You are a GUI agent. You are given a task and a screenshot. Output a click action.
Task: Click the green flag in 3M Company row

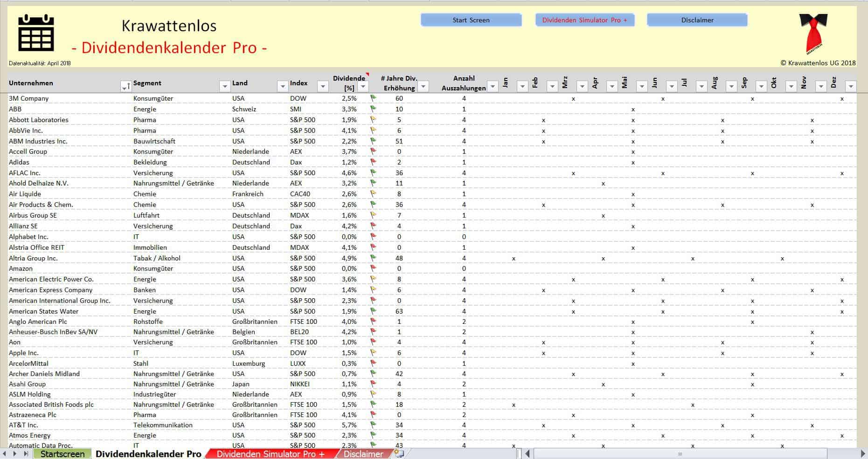pos(373,98)
